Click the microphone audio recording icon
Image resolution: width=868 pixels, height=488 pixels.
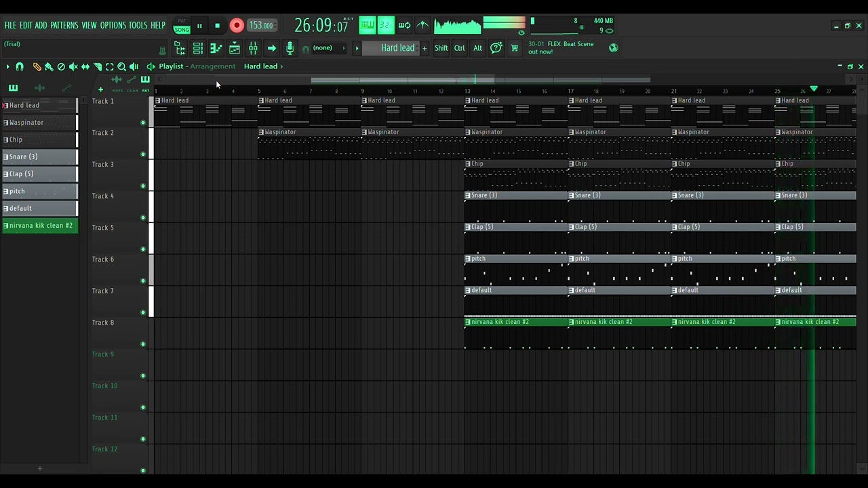coord(290,48)
